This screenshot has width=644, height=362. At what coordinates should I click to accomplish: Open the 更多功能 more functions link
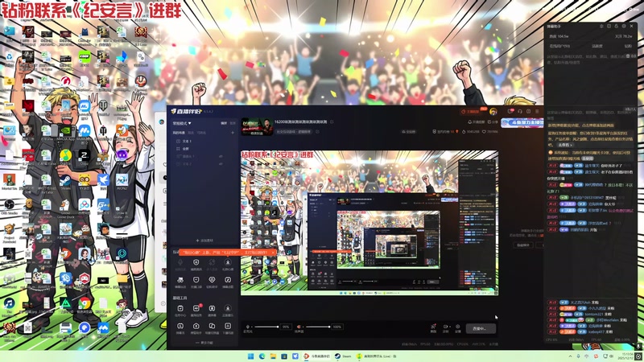point(204,343)
